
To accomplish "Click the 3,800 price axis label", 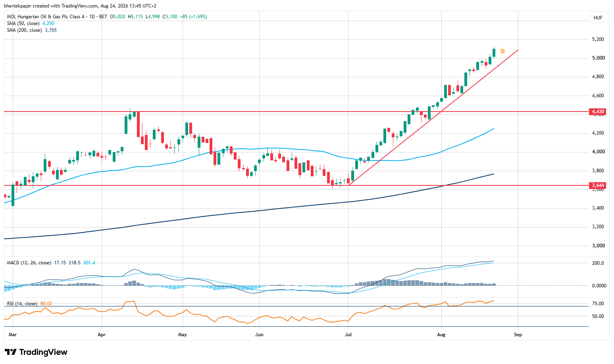I will click(x=598, y=171).
